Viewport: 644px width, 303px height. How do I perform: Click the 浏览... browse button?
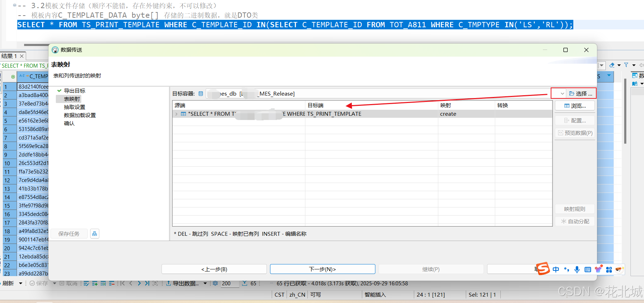575,106
